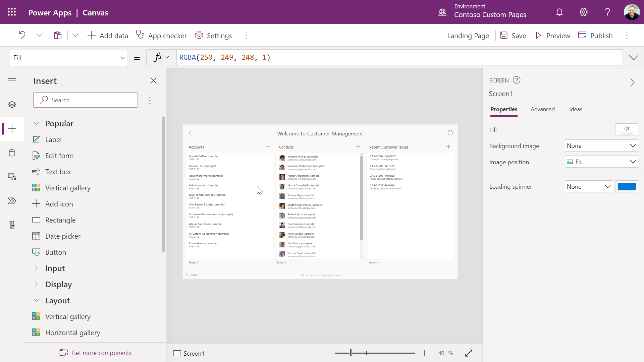644x362 pixels.
Task: Publish the app
Action: pyautogui.click(x=596, y=35)
